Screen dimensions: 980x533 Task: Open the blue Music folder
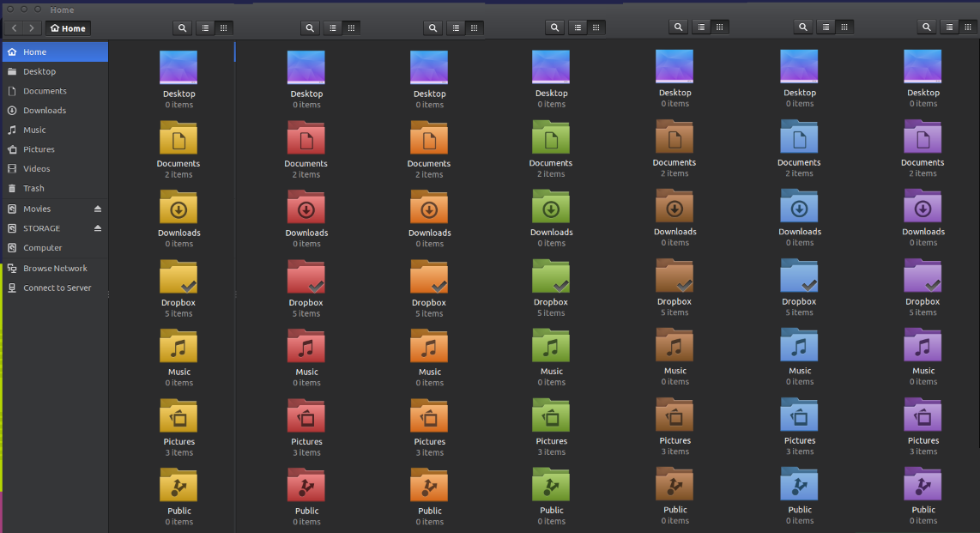[800, 345]
